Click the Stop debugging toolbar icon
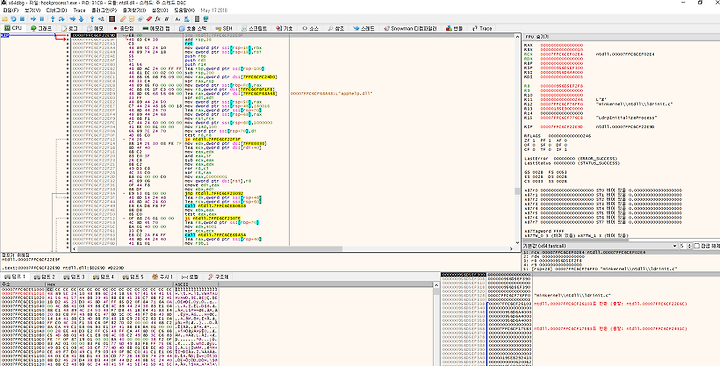The image size is (720, 366). tap(22, 19)
